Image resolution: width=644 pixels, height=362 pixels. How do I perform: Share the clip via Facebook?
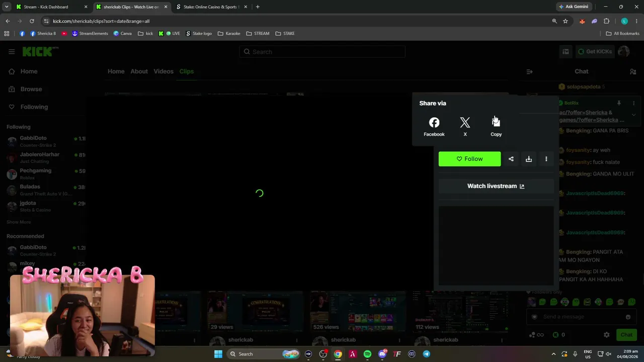[x=434, y=127]
